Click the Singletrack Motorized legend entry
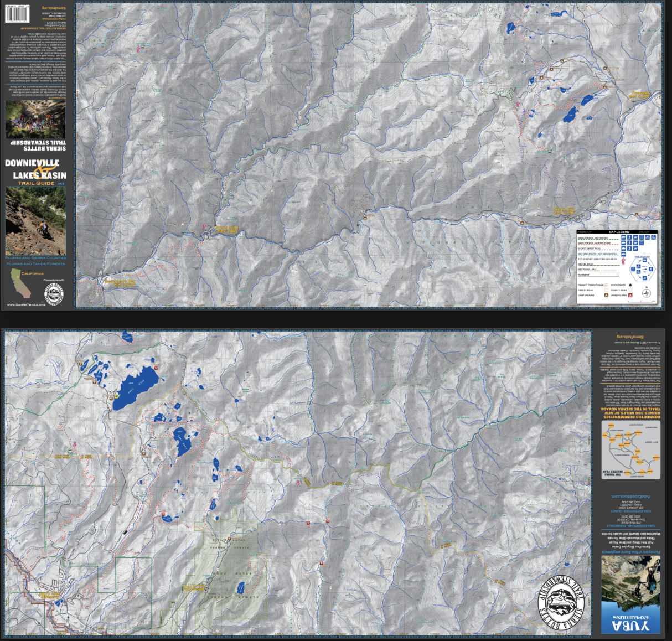Image resolution: width=672 pixels, height=641 pixels. coord(598,239)
